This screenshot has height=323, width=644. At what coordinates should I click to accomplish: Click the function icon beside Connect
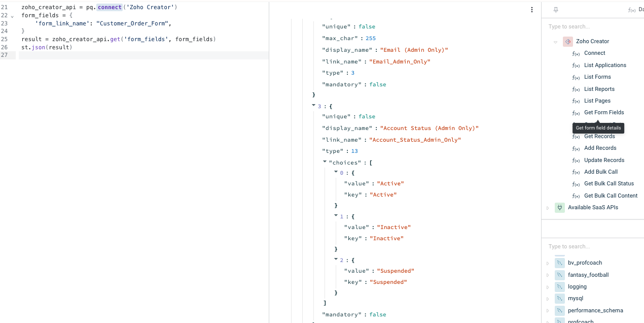576,53
